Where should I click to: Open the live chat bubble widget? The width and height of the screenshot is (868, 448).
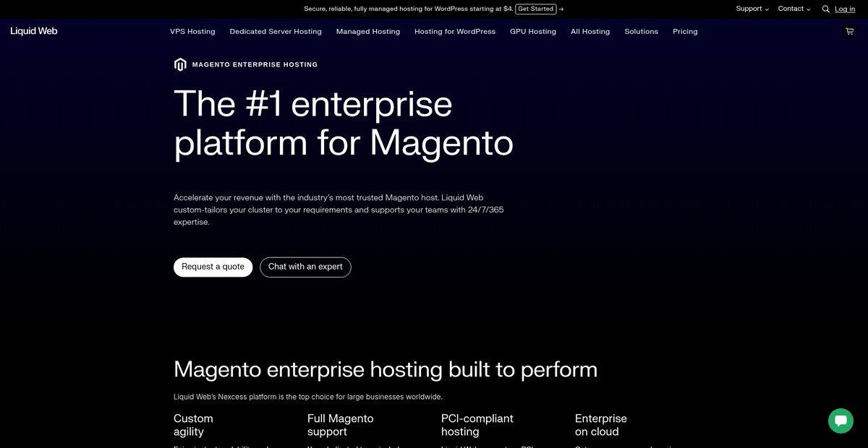point(841,421)
